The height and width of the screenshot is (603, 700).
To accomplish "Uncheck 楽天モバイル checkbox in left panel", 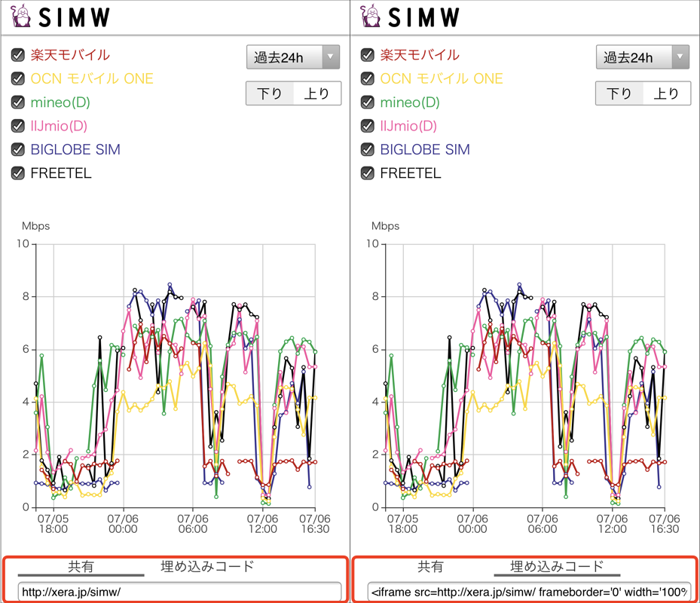I will coord(18,55).
